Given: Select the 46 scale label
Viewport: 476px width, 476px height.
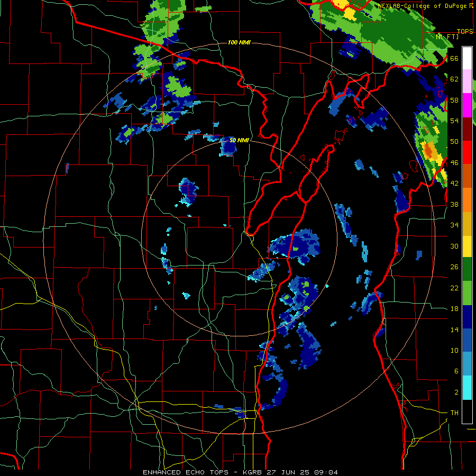Looking at the screenshot, I should [x=454, y=163].
